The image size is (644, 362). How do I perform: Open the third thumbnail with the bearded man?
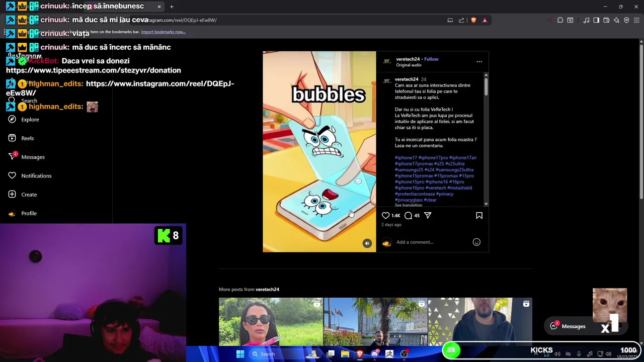point(480,322)
